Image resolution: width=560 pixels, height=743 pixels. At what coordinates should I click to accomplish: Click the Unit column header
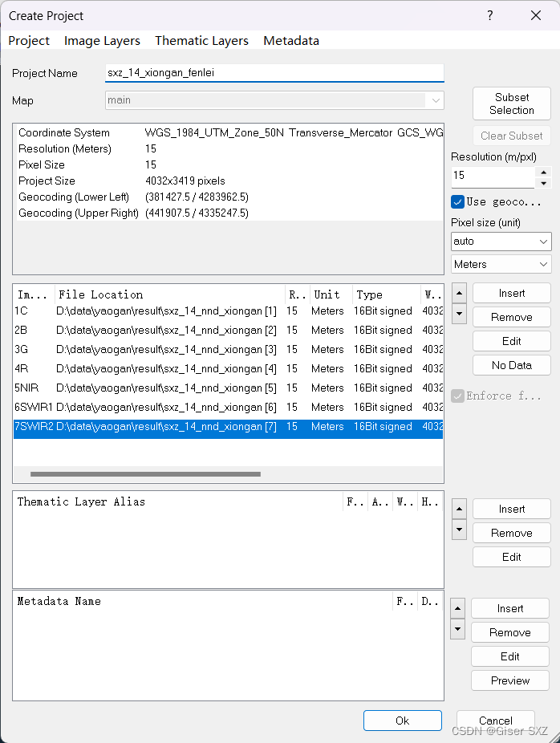[331, 294]
